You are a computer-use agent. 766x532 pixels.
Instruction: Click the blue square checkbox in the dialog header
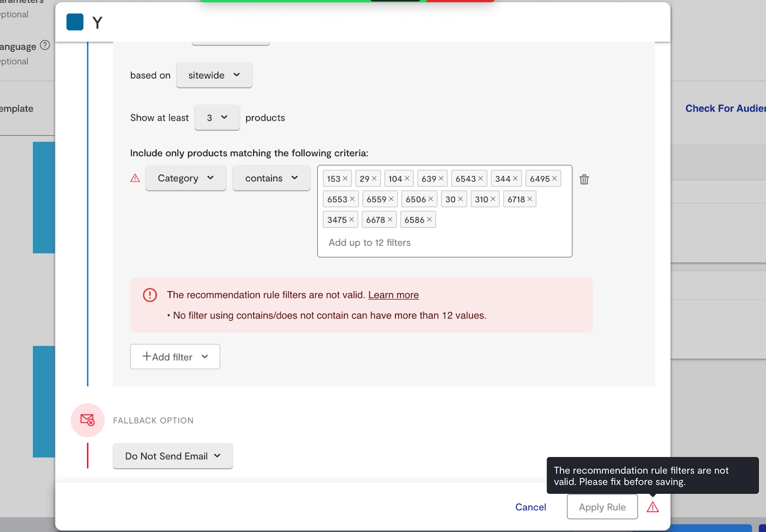75,22
